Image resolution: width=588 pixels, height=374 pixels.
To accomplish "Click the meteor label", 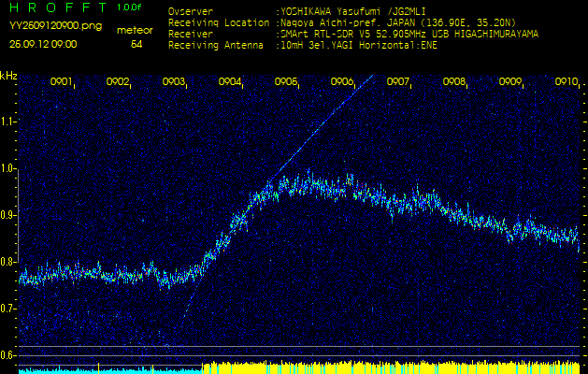I will (x=136, y=30).
